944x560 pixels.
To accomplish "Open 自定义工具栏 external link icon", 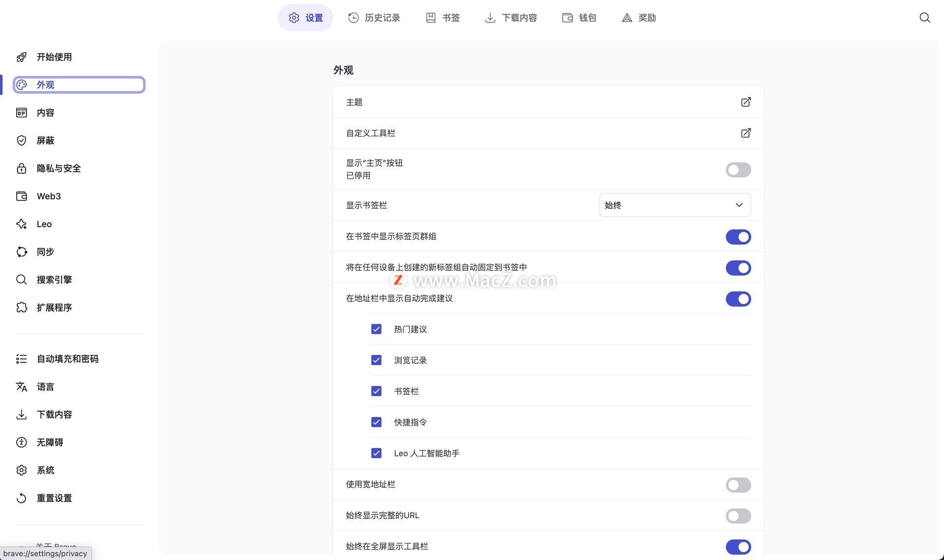I will [745, 133].
